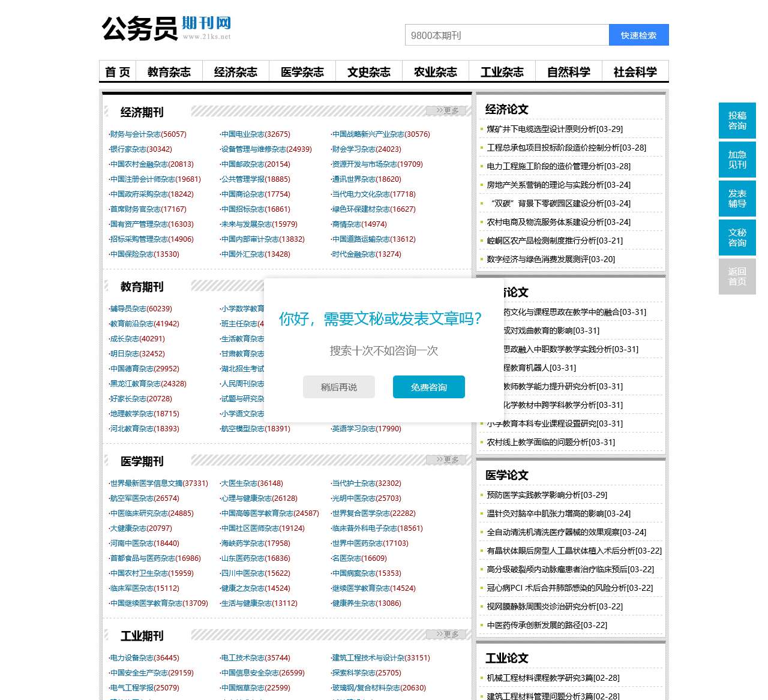Open the 医学杂志 navigation tab
This screenshot has width=768, height=700.
(x=302, y=71)
